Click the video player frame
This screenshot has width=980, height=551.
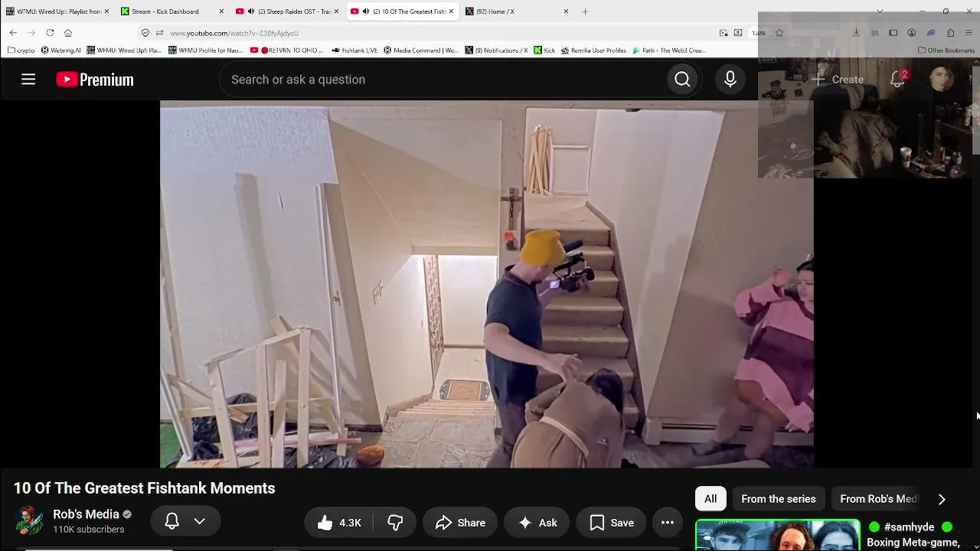486,284
